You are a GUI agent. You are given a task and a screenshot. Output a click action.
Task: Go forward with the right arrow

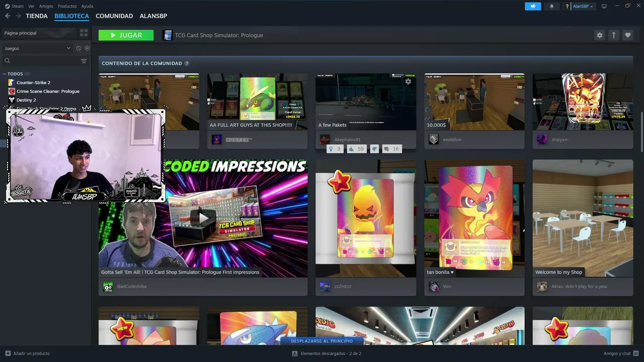(18, 16)
